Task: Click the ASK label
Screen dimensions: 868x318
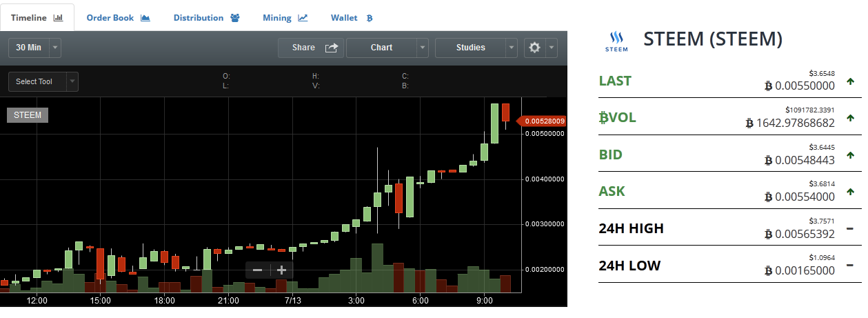Action: pyautogui.click(x=612, y=191)
